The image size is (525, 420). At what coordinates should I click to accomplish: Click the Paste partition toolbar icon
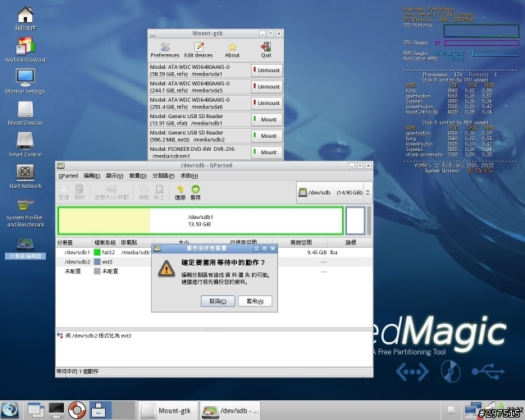(159, 192)
